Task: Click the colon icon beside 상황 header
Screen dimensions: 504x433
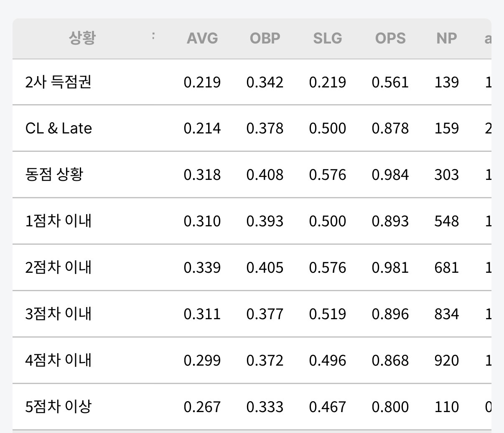Action: point(153,36)
